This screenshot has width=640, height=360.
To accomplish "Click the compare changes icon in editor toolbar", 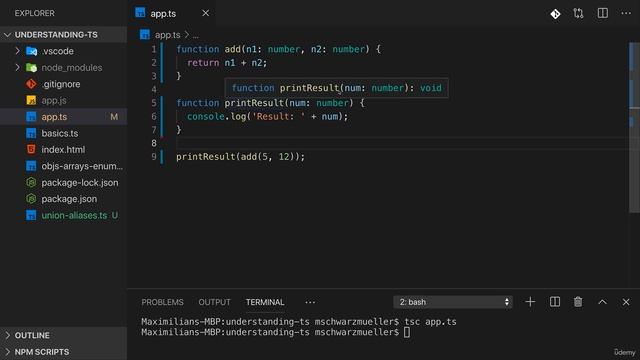I will [x=578, y=13].
